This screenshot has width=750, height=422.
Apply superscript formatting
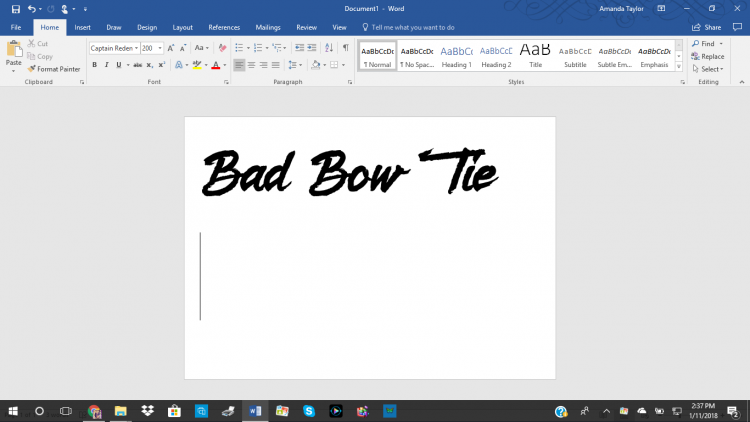click(162, 65)
